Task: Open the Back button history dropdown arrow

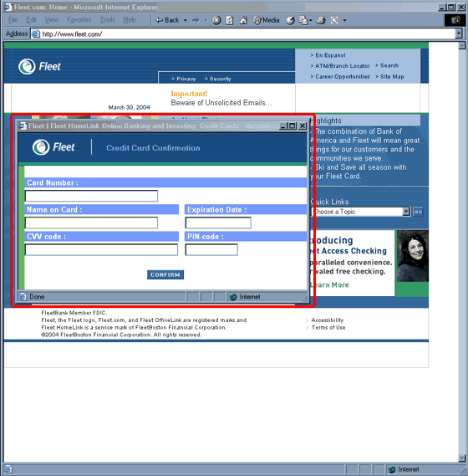Action: click(x=186, y=20)
